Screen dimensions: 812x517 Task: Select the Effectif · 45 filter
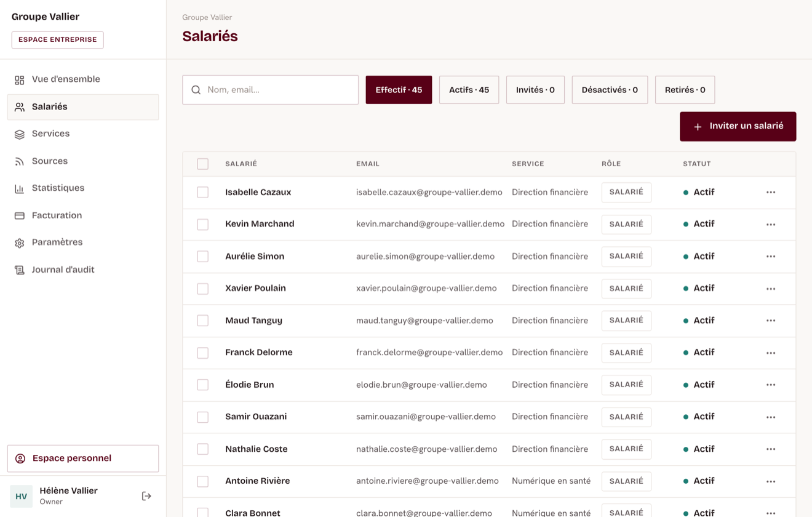399,90
